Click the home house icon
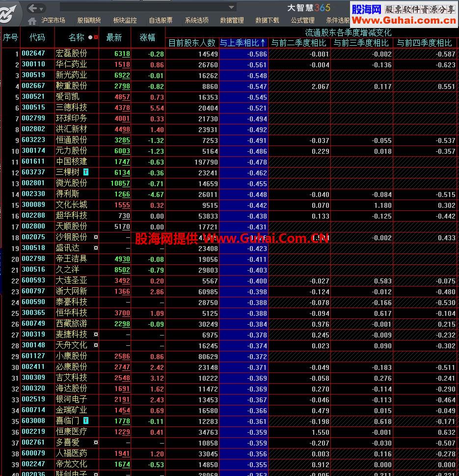The height and width of the screenshot is (476, 459). click(32, 21)
